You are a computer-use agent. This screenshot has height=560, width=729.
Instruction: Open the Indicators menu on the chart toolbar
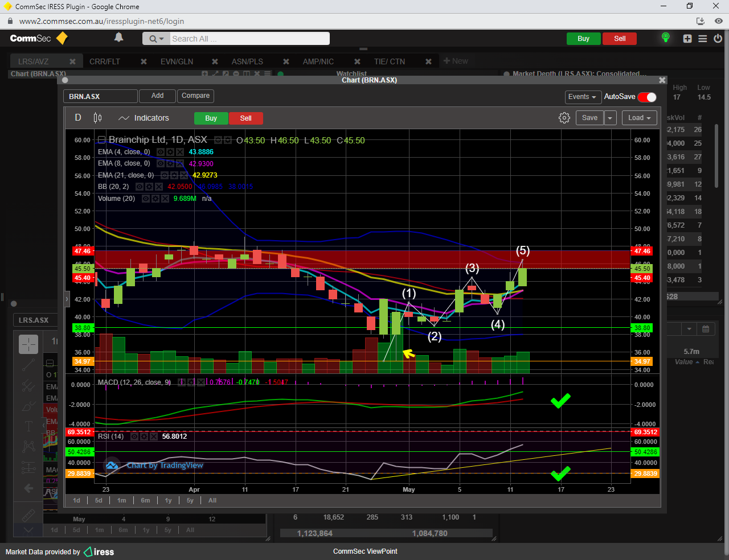[x=144, y=118]
